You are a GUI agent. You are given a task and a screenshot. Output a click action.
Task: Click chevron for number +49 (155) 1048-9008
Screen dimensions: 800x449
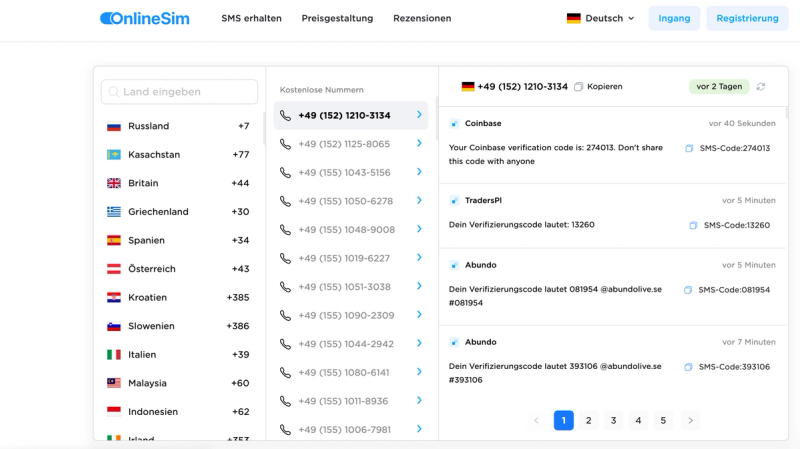(419, 229)
